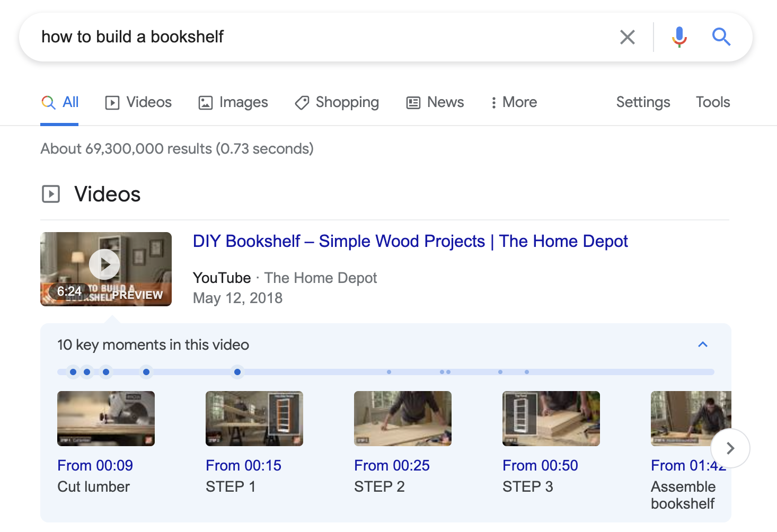
Task: Clear the search query with the X icon
Action: click(628, 37)
